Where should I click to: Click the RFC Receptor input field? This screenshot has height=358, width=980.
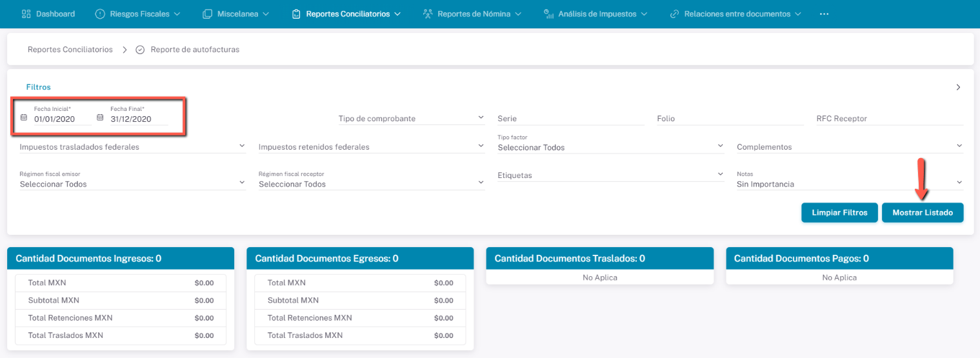coord(889,119)
